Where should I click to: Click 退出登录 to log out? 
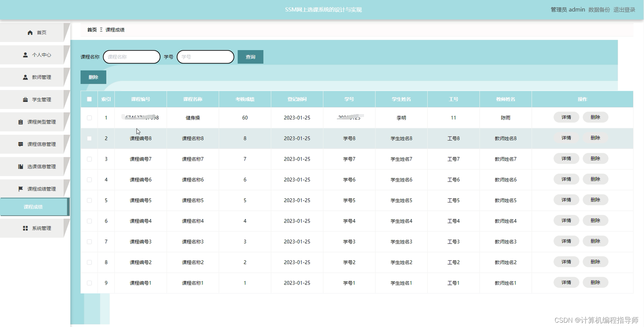click(624, 10)
